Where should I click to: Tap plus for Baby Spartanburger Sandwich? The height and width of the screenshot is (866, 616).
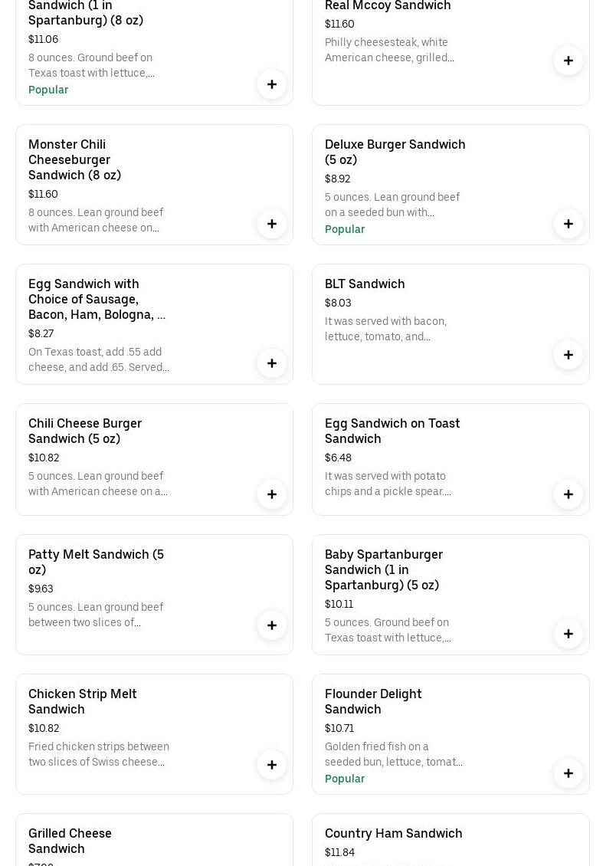pyautogui.click(x=568, y=634)
